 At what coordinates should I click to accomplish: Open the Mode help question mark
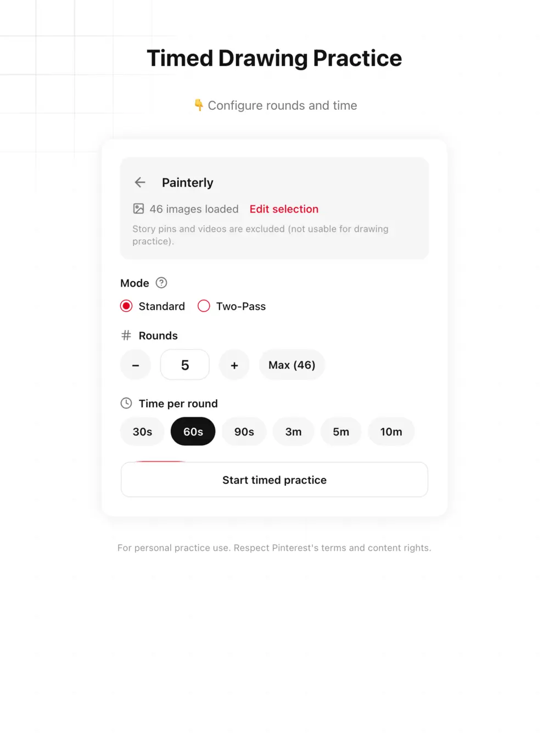click(x=161, y=283)
